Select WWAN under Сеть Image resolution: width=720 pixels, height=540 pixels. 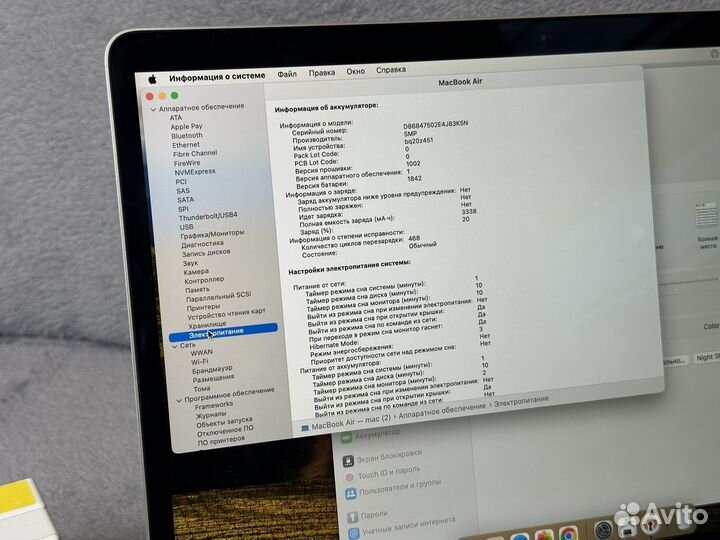pos(202,352)
